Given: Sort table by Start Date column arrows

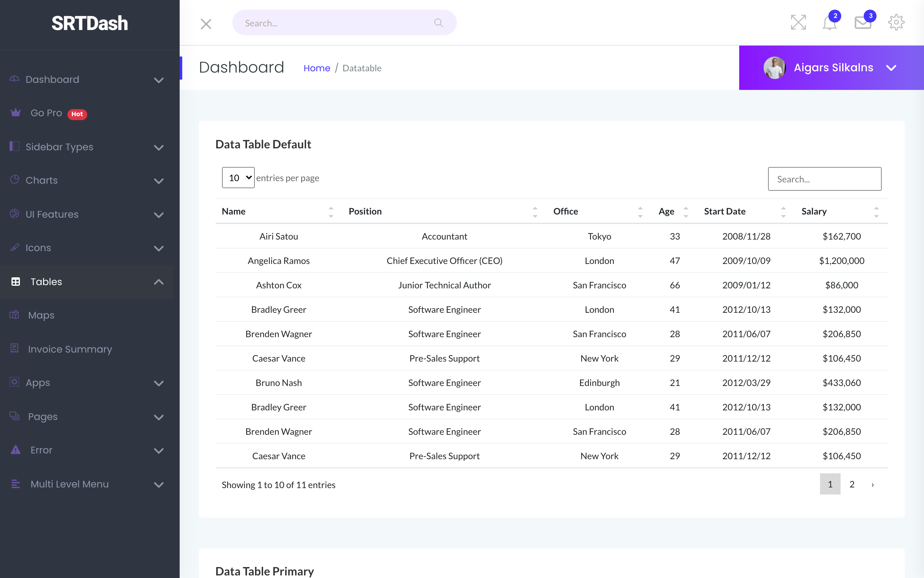Looking at the screenshot, I should coord(783,212).
